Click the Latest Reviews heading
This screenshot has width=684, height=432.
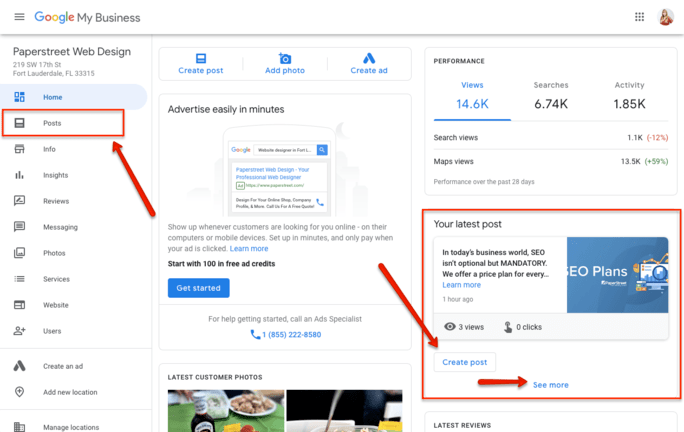(462, 425)
